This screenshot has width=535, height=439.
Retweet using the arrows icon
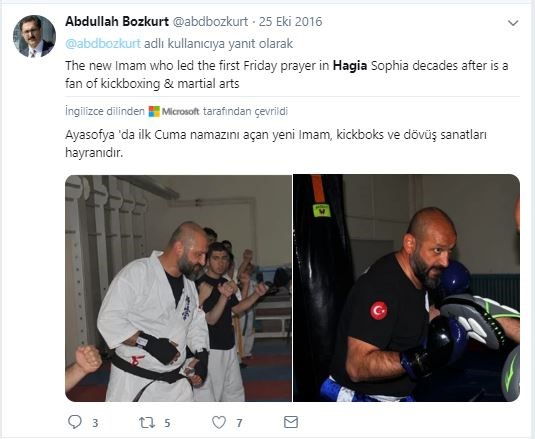[x=147, y=423]
